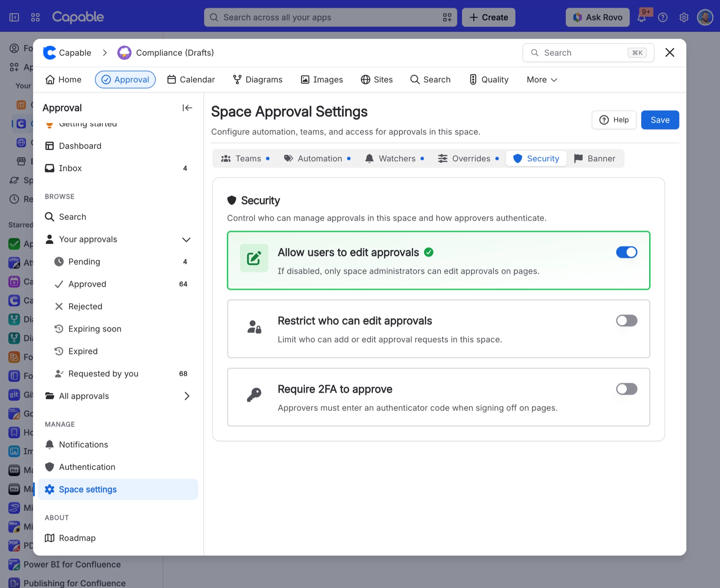The width and height of the screenshot is (720, 588).
Task: Open the settings gear in the top bar
Action: (684, 17)
